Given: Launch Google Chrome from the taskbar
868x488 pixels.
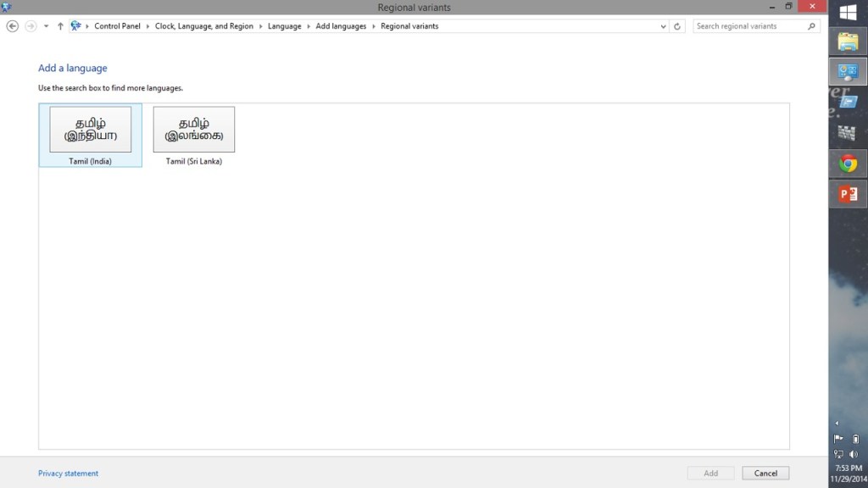Looking at the screenshot, I should 847,164.
